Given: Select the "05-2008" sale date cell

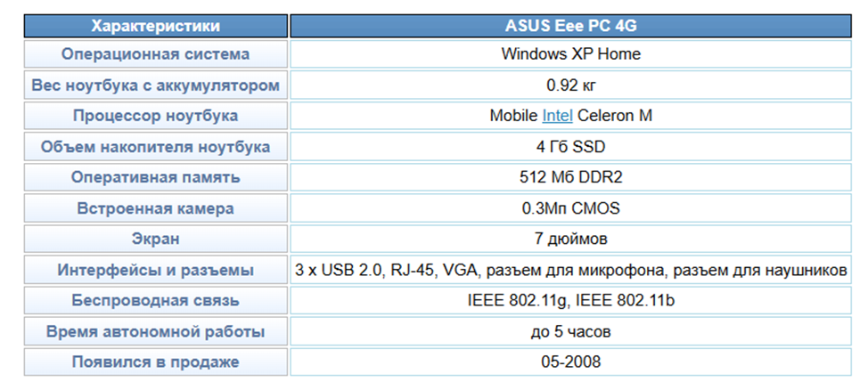Looking at the screenshot, I should click(x=570, y=362).
